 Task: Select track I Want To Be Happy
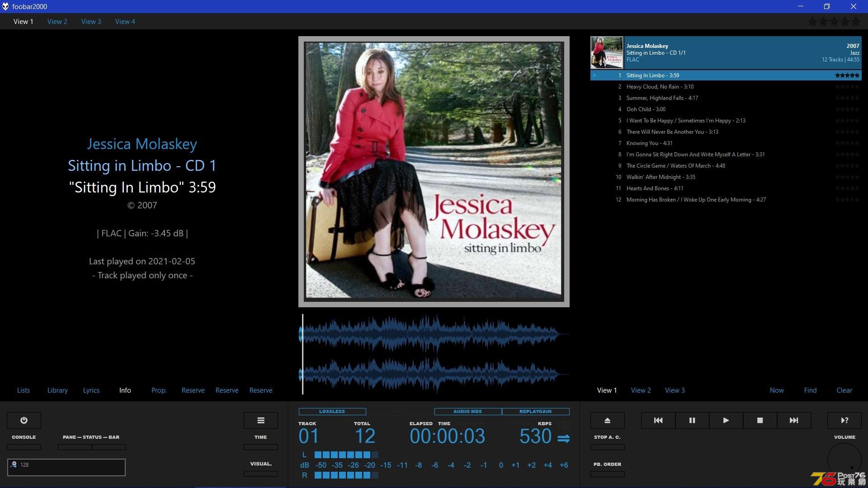coord(726,121)
